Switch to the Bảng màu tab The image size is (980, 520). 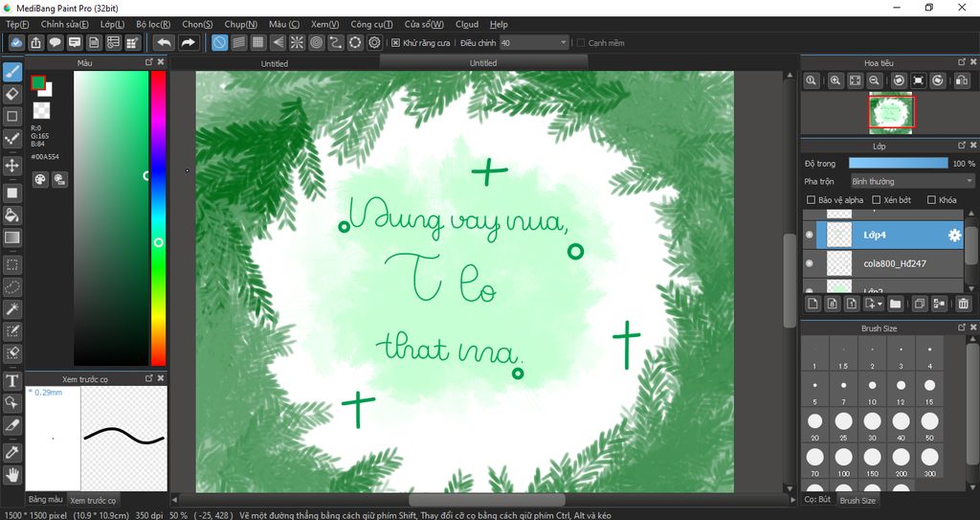[46, 499]
